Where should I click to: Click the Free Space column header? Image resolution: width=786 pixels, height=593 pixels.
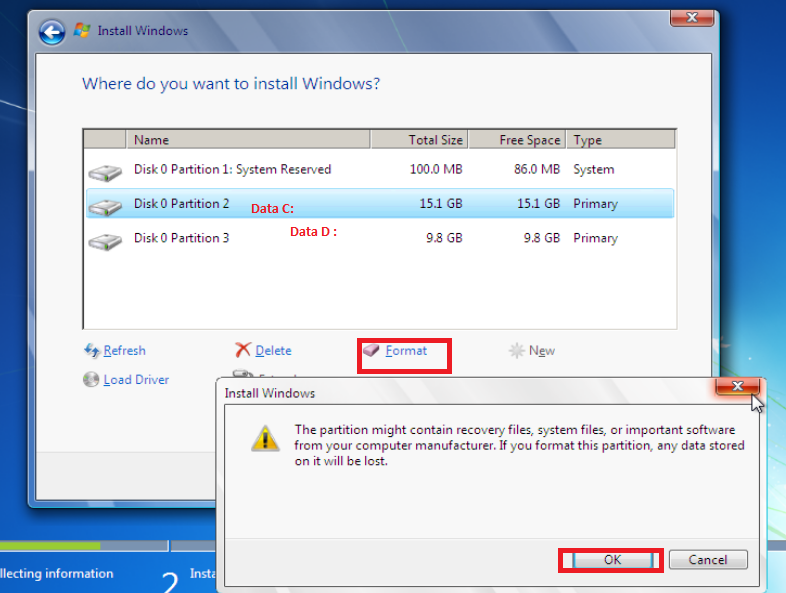[x=517, y=140]
